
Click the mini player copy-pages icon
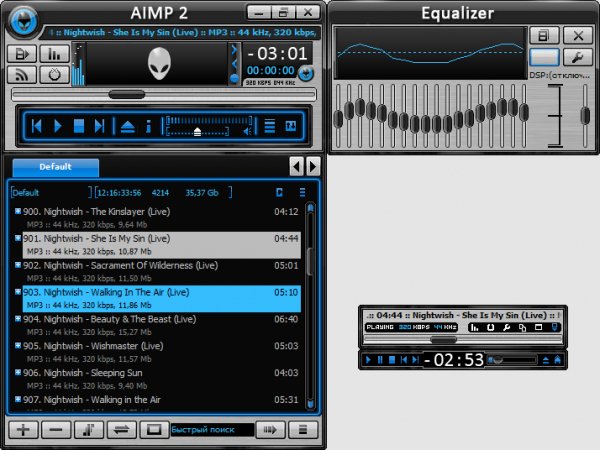pyautogui.click(x=522, y=328)
